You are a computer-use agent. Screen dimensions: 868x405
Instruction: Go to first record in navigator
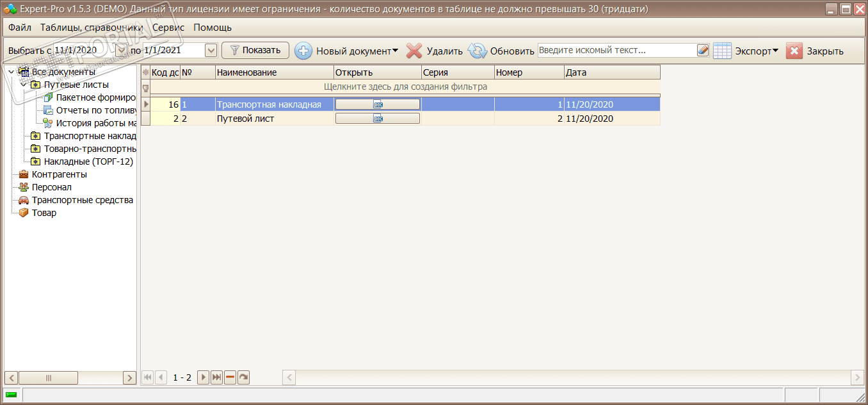click(x=148, y=377)
